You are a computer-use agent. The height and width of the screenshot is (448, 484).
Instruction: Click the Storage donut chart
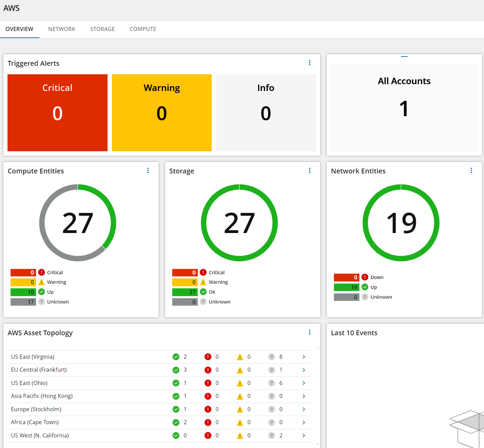239,223
